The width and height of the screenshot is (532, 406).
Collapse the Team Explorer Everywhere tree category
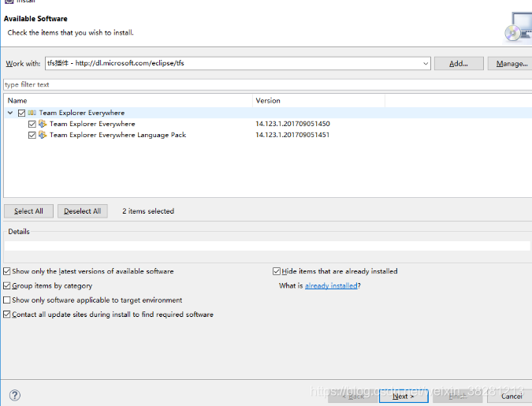coord(10,113)
